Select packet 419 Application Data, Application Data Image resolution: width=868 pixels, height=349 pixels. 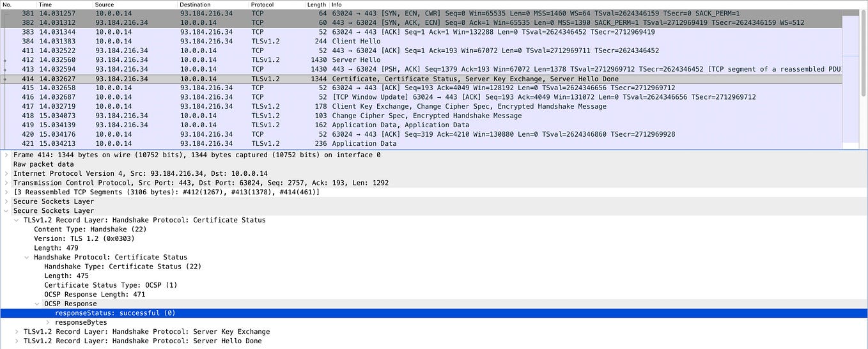[x=422, y=125]
